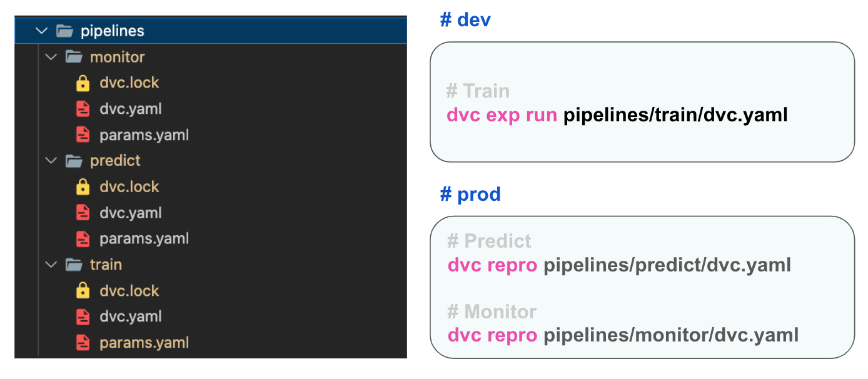Click the monitor folder icon
Screen dimensions: 868x379
tap(74, 57)
